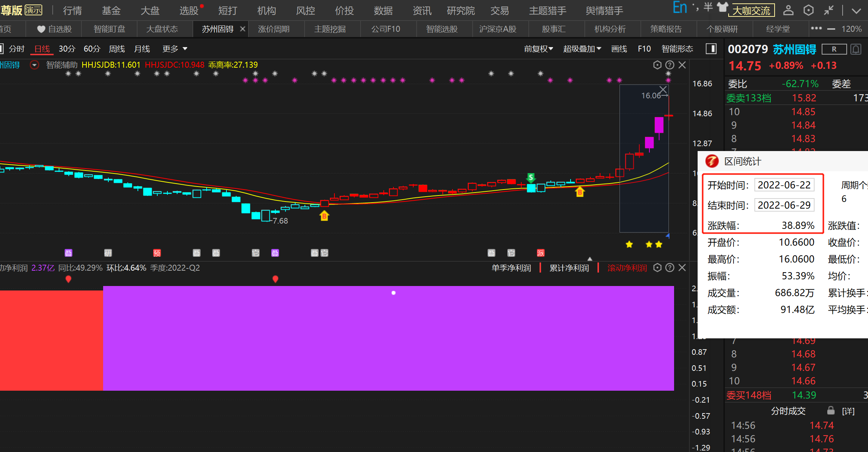Close the main chart indicator panel
Screen dimensions: 868x452
(682, 65)
